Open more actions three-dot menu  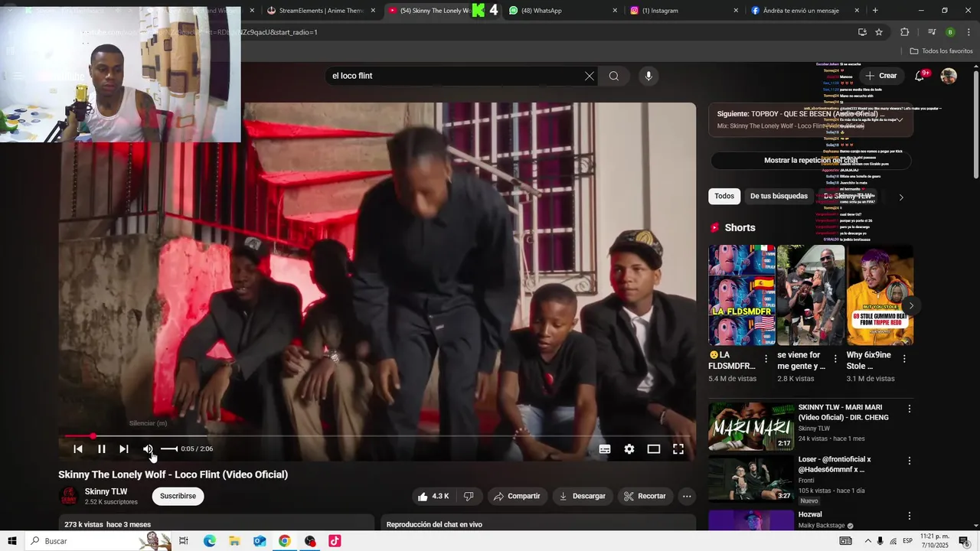coord(687,496)
